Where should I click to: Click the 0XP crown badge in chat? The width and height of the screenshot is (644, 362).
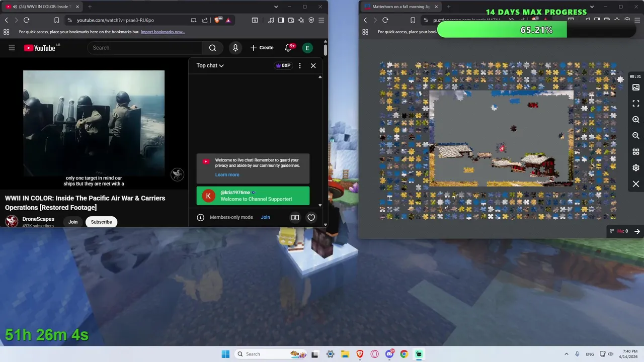pyautogui.click(x=283, y=65)
